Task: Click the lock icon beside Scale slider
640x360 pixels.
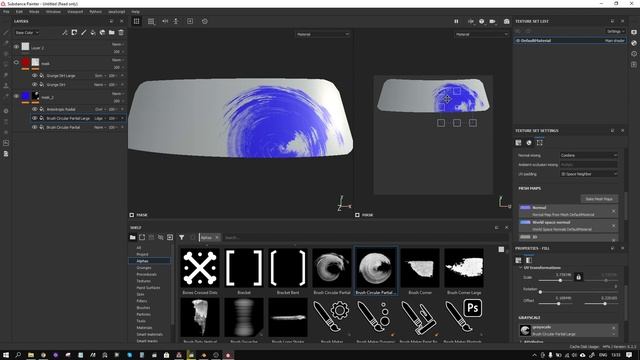Action: click(578, 277)
